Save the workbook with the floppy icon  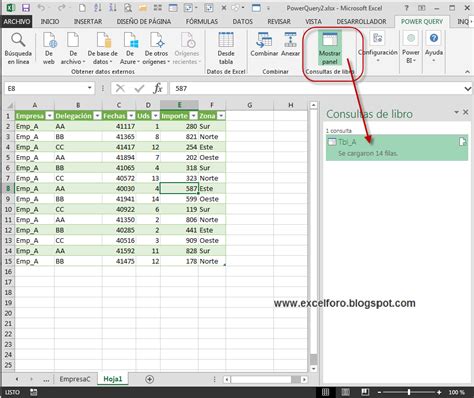point(26,7)
